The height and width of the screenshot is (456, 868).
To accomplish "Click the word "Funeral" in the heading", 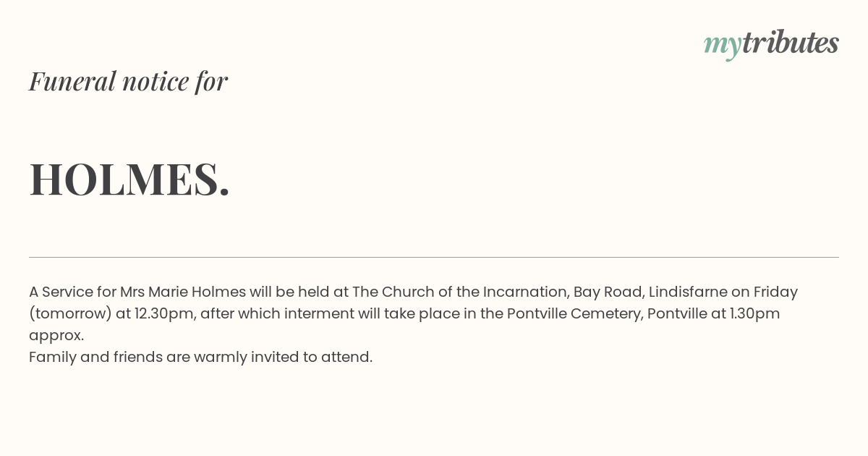I will (x=72, y=81).
